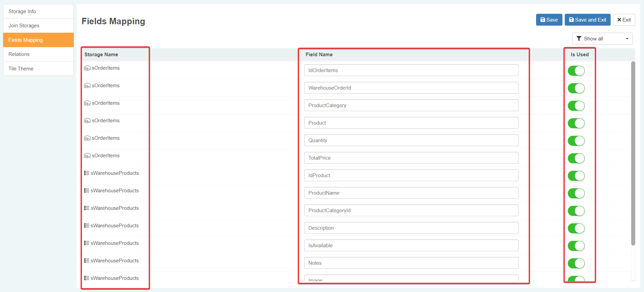Click the filter funnel icon
This screenshot has width=644, height=292.
click(x=579, y=39)
